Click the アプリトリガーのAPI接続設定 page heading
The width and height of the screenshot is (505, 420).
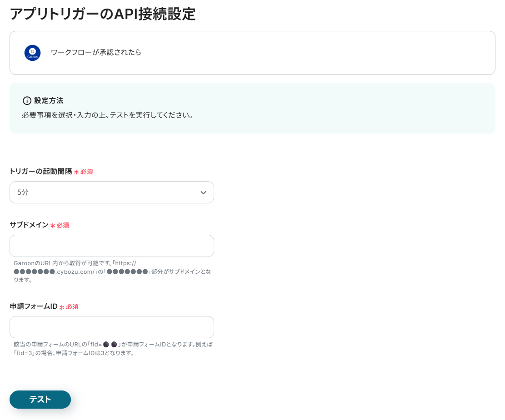click(x=103, y=15)
